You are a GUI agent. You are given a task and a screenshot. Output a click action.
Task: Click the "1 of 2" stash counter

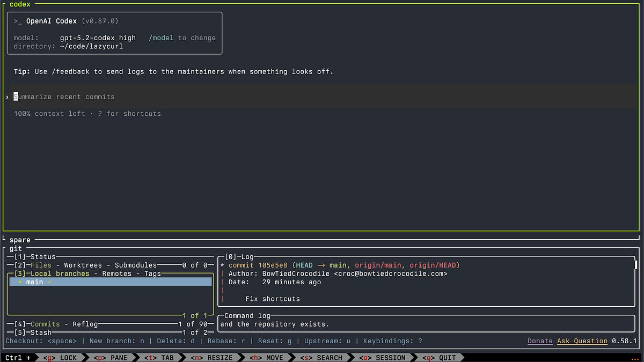pyautogui.click(x=195, y=333)
